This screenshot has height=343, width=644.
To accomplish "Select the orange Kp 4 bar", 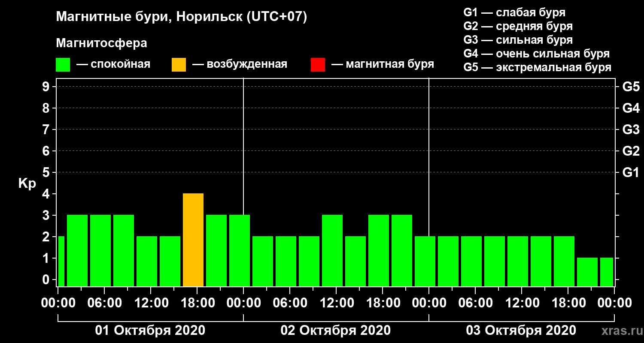I will pos(193,240).
